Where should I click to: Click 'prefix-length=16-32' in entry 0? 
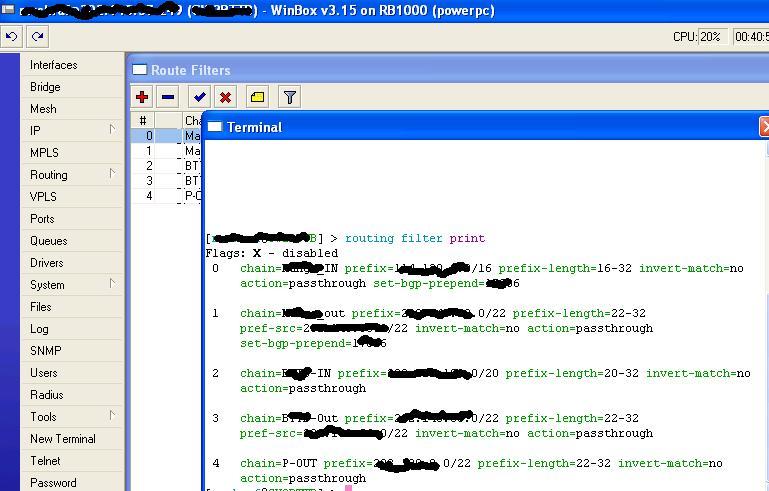point(565,269)
